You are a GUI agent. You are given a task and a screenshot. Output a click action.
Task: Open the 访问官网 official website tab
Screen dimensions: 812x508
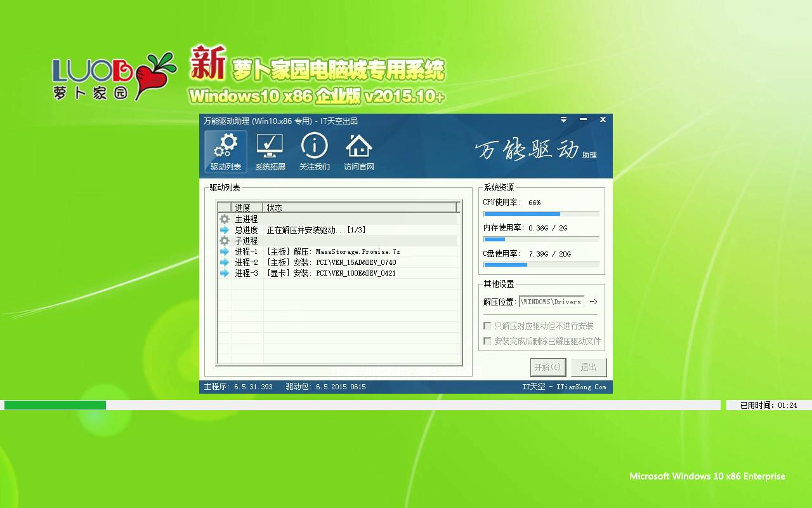point(359,152)
